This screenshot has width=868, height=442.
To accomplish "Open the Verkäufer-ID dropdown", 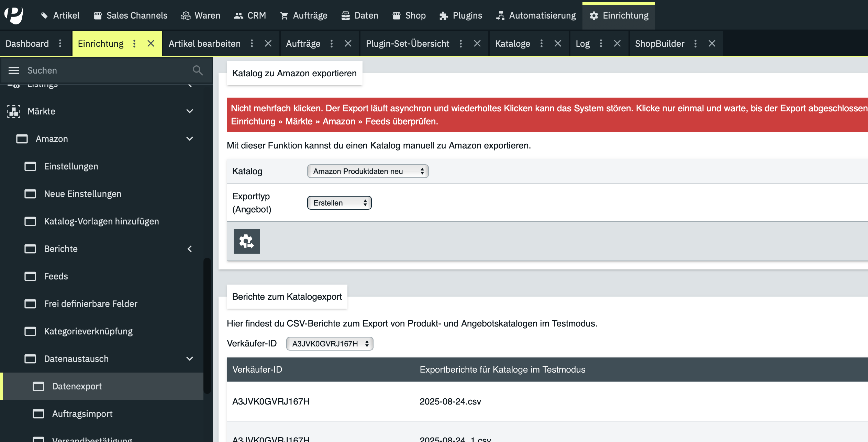I will click(330, 344).
